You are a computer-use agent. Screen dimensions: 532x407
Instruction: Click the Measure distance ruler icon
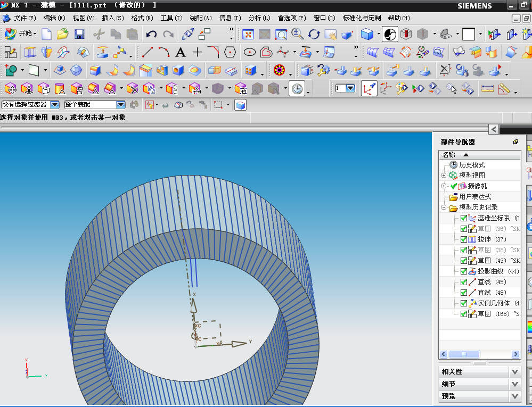click(488, 89)
